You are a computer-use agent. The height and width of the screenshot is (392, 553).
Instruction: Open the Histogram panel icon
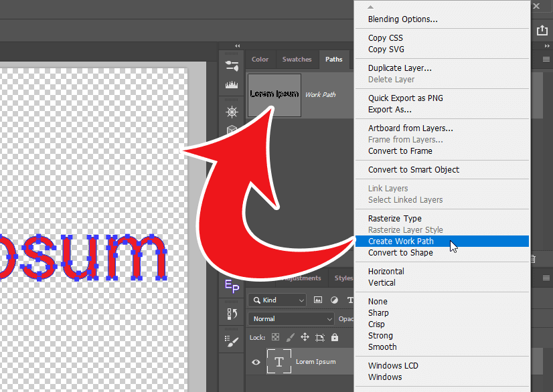tap(232, 84)
